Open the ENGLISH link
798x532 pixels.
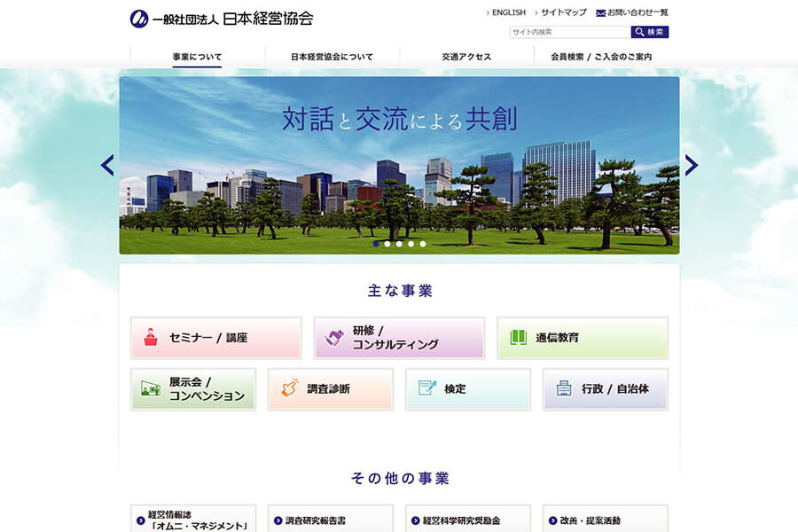coord(508,12)
